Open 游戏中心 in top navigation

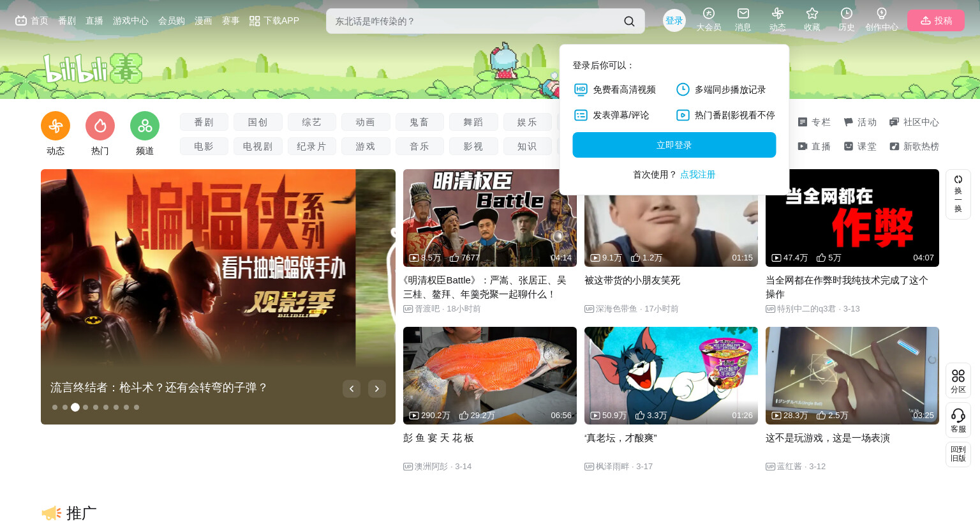131,20
